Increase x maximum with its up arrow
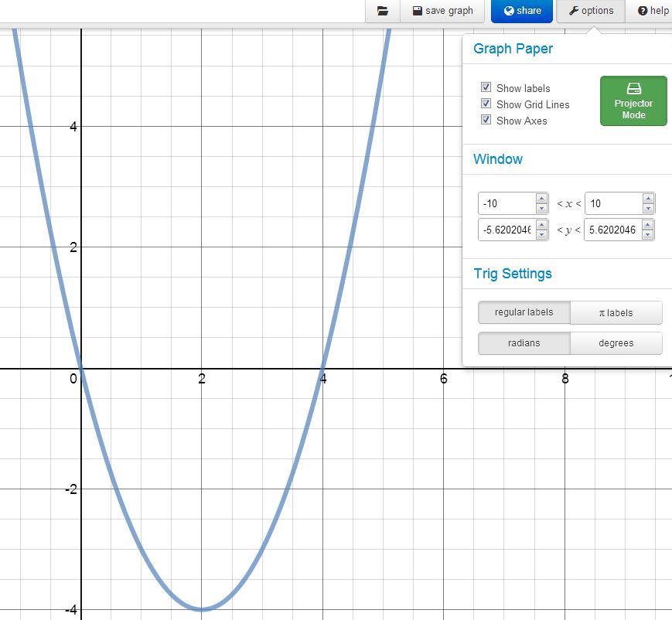This screenshot has width=672, height=620. click(x=649, y=199)
